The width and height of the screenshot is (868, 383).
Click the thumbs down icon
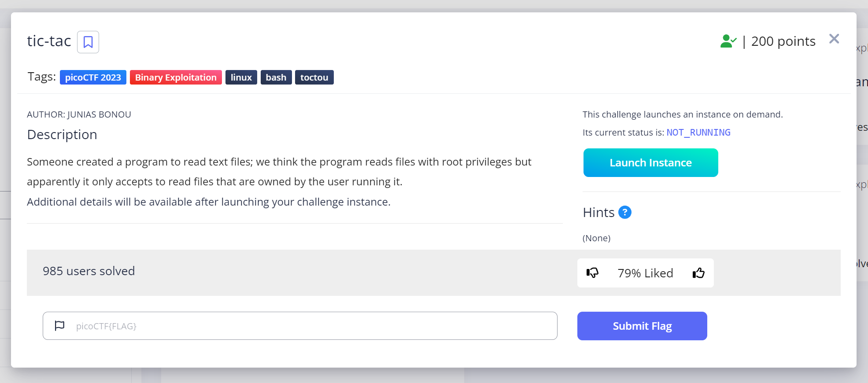click(592, 273)
